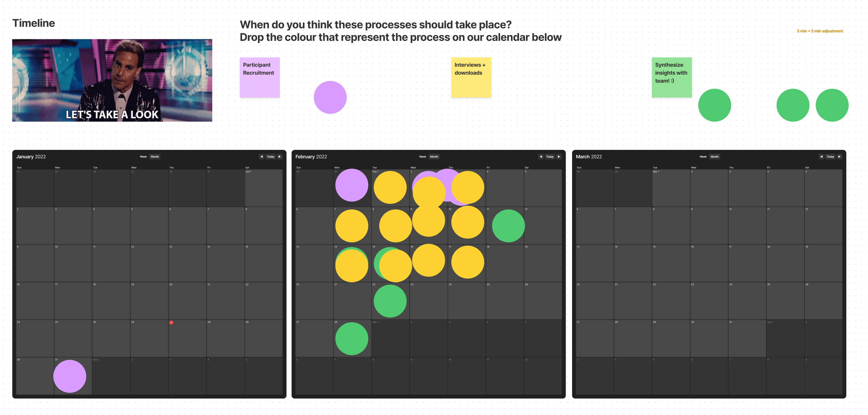Switch January calendar to Week view
The height and width of the screenshot is (415, 868).
point(143,157)
